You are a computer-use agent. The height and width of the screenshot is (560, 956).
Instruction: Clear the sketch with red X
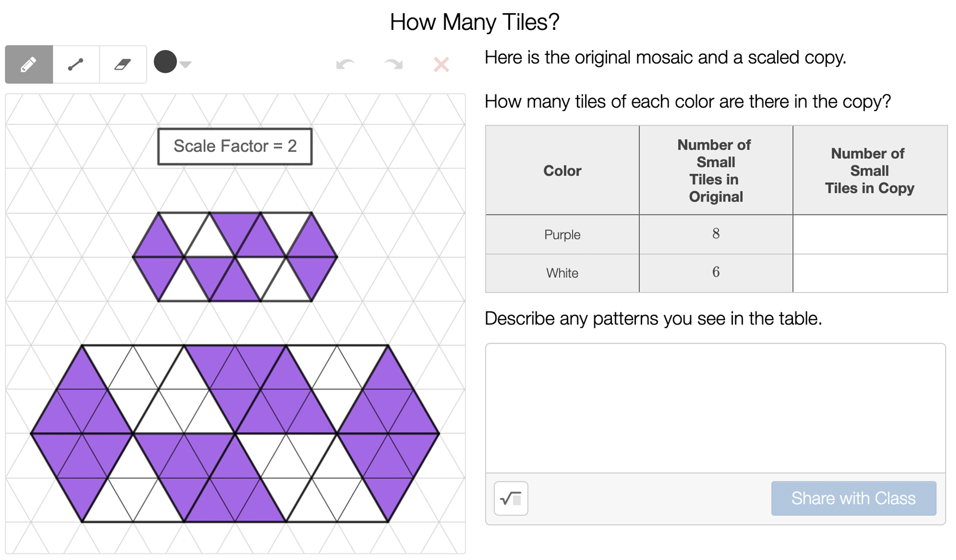coord(441,65)
